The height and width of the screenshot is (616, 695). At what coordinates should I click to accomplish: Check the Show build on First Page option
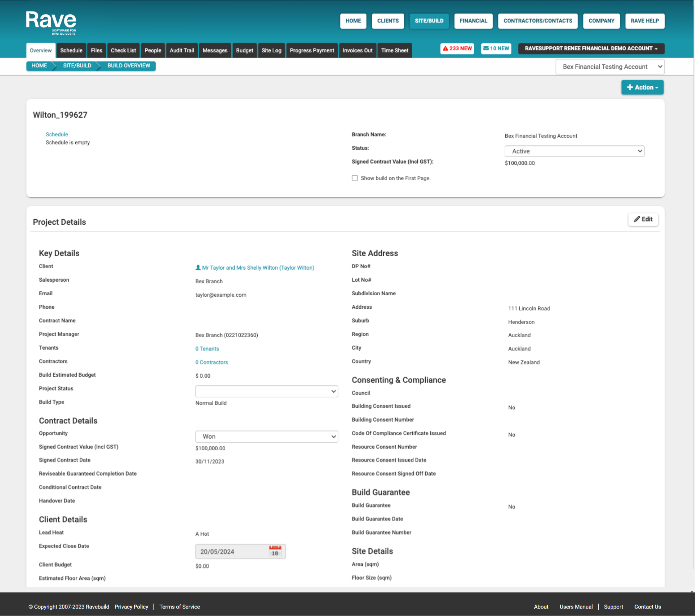click(355, 178)
